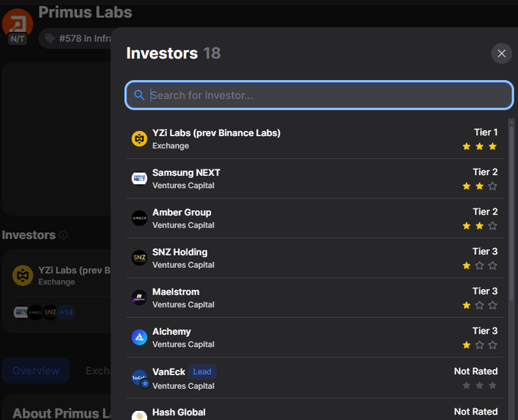
Task: Click the grey star rating for VanEck
Action: (479, 385)
